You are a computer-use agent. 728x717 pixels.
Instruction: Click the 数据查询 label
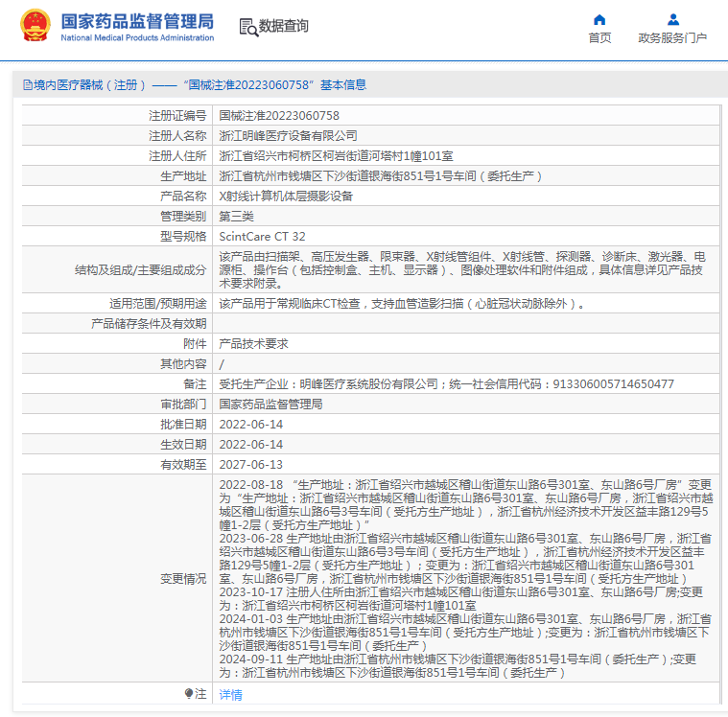283,26
